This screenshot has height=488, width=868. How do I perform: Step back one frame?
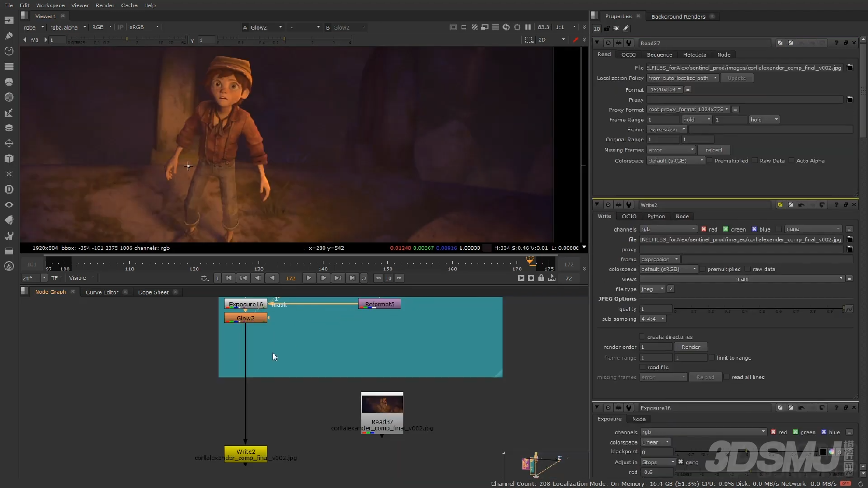(258, 278)
